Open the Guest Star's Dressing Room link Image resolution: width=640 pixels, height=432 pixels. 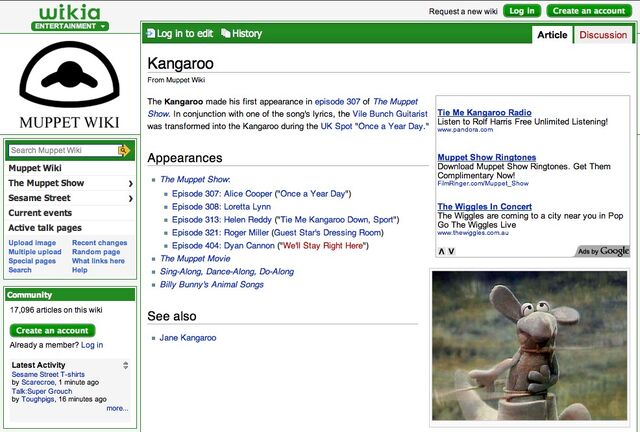coord(328,233)
